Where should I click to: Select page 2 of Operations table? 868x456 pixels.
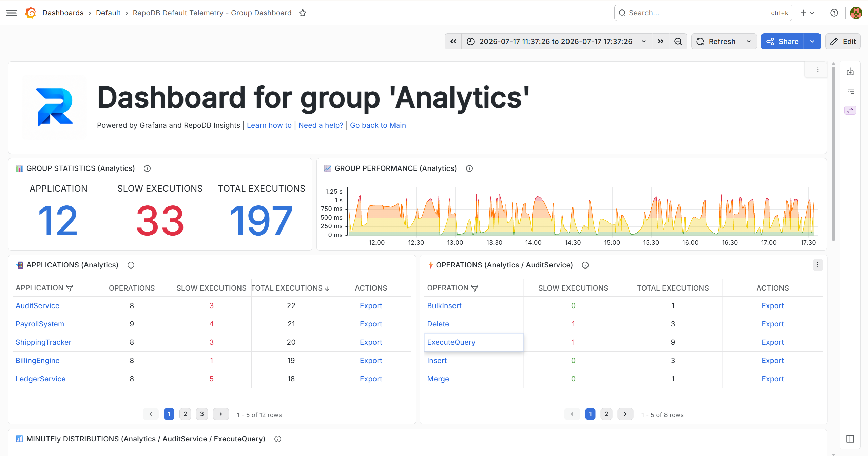tap(606, 414)
